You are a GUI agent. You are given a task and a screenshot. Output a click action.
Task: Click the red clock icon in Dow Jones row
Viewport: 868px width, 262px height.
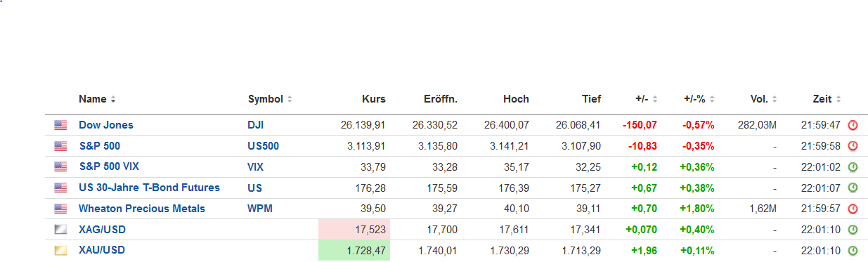[853, 125]
